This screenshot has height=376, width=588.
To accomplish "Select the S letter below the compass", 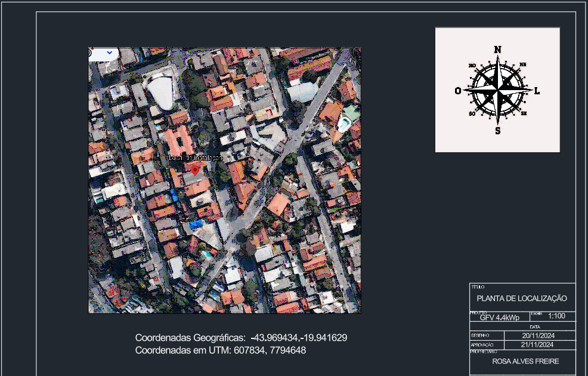I will click(x=497, y=131).
